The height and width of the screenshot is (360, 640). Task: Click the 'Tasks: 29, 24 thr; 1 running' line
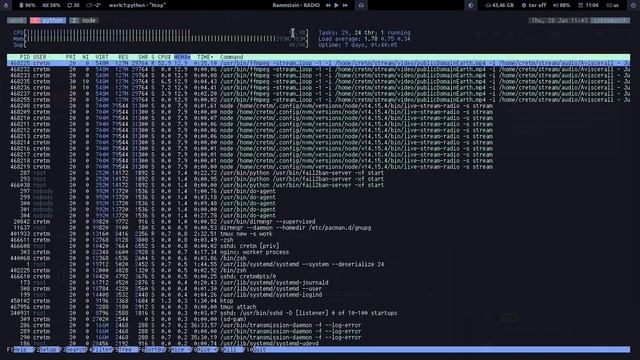364,33
